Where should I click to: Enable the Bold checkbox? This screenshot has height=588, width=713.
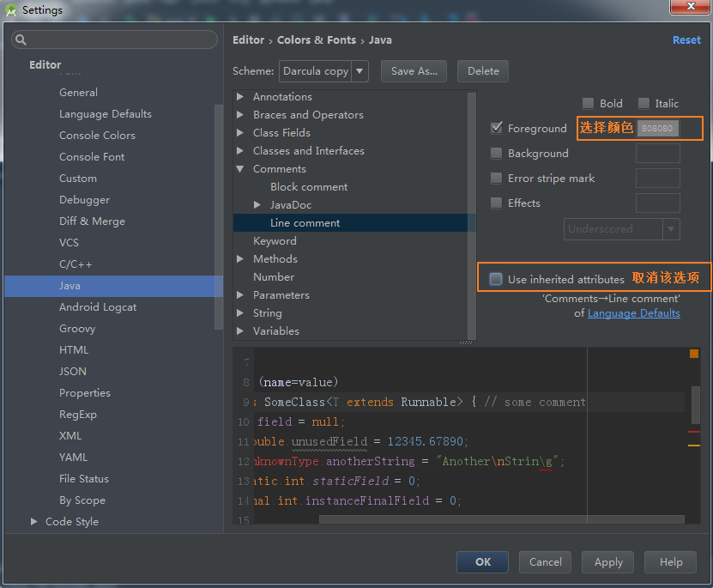(x=588, y=103)
